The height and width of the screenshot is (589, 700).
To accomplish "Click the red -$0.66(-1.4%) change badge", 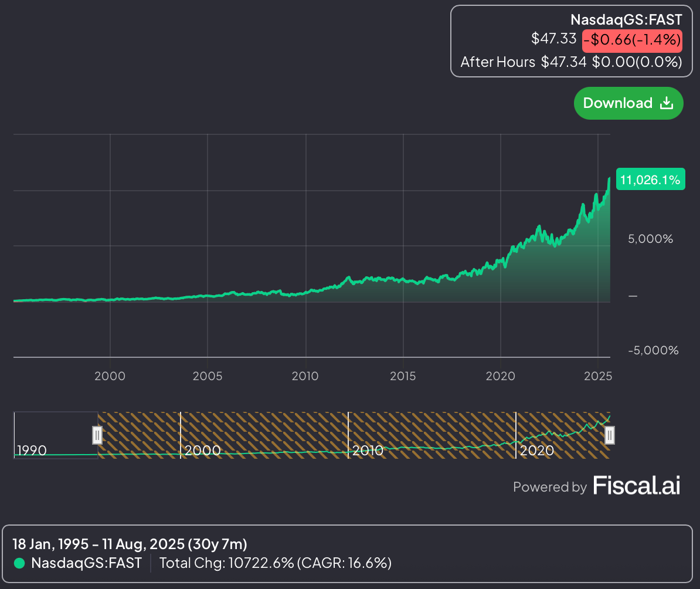I will (x=632, y=40).
